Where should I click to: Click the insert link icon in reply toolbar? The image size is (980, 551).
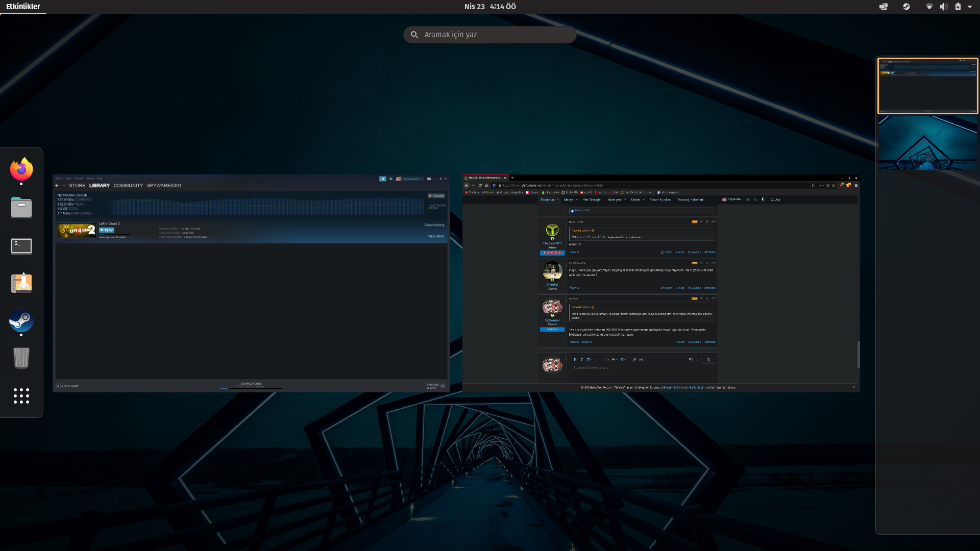coord(634,360)
